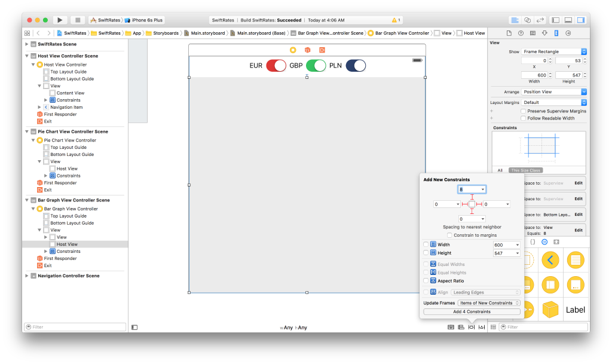
Task: Click the Embed in Stack icon
Action: point(450,327)
